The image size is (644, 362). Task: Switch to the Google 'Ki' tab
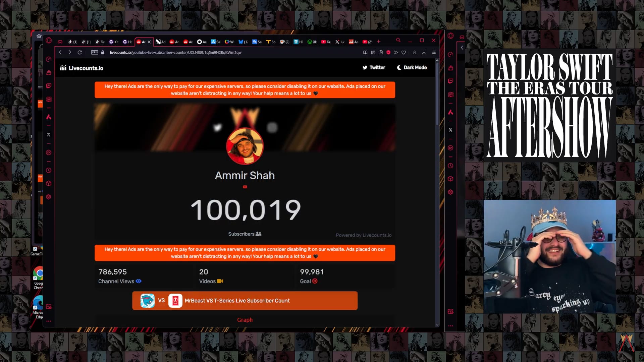[x=114, y=42]
